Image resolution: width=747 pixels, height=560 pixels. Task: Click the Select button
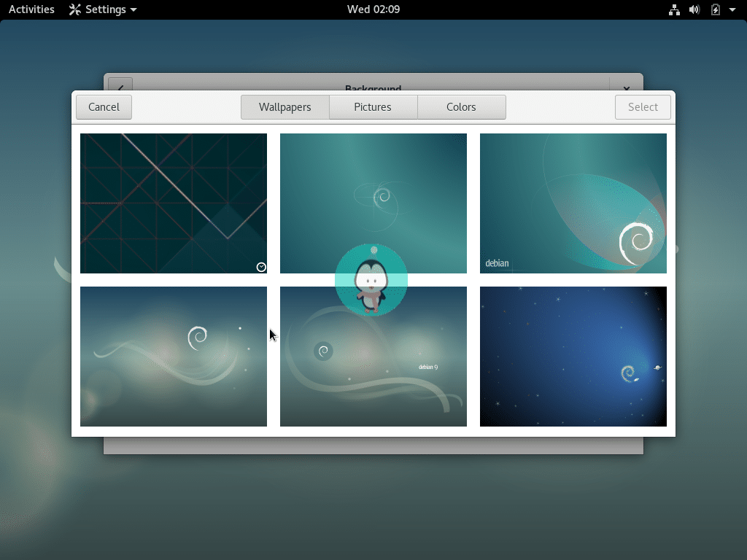pyautogui.click(x=643, y=106)
